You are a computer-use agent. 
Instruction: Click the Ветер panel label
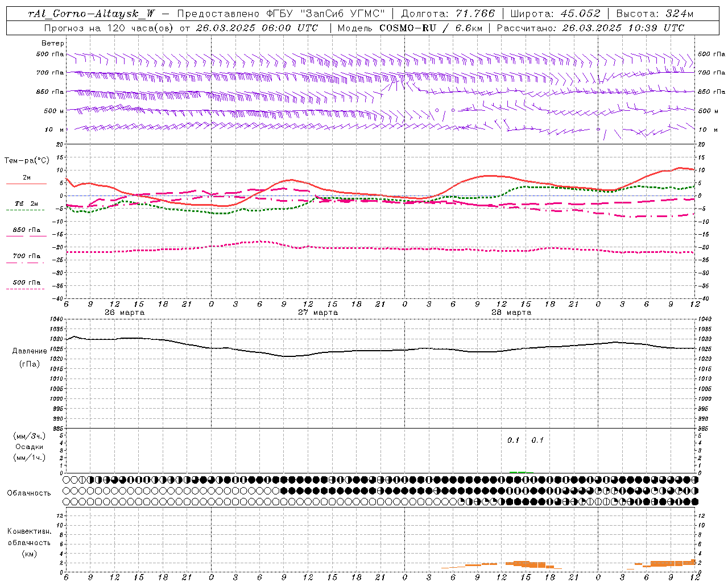(x=53, y=43)
